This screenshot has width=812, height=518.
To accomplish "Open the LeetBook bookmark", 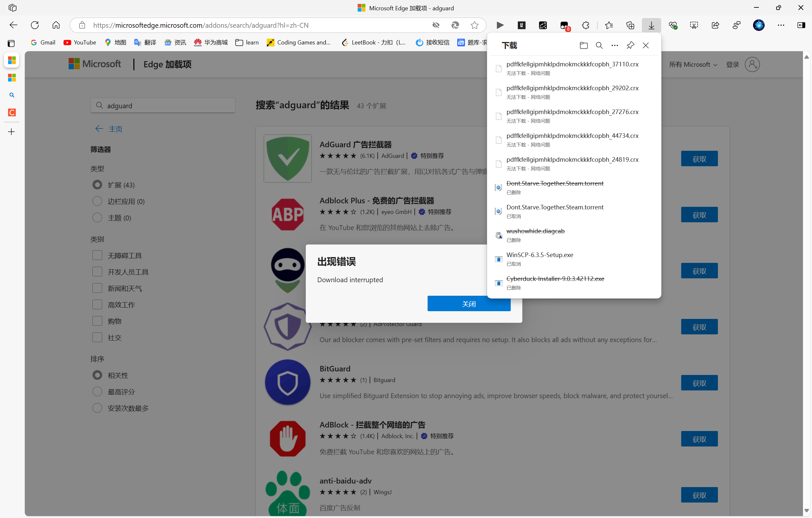I will [x=374, y=43].
